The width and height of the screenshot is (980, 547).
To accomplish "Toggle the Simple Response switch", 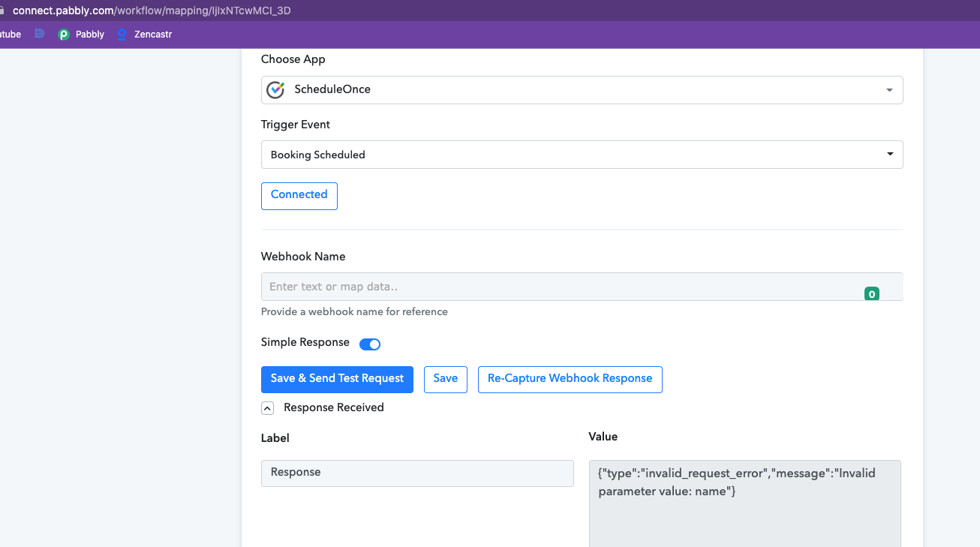I will coord(370,344).
